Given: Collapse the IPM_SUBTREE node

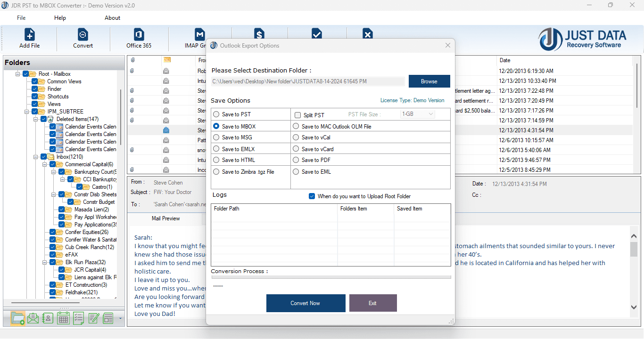Looking at the screenshot, I should pos(26,112).
